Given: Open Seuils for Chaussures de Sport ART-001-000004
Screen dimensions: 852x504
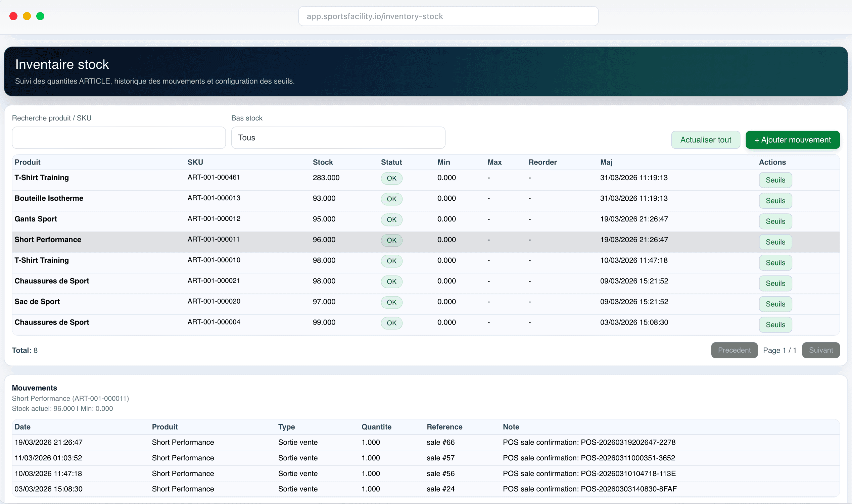Looking at the screenshot, I should (775, 325).
